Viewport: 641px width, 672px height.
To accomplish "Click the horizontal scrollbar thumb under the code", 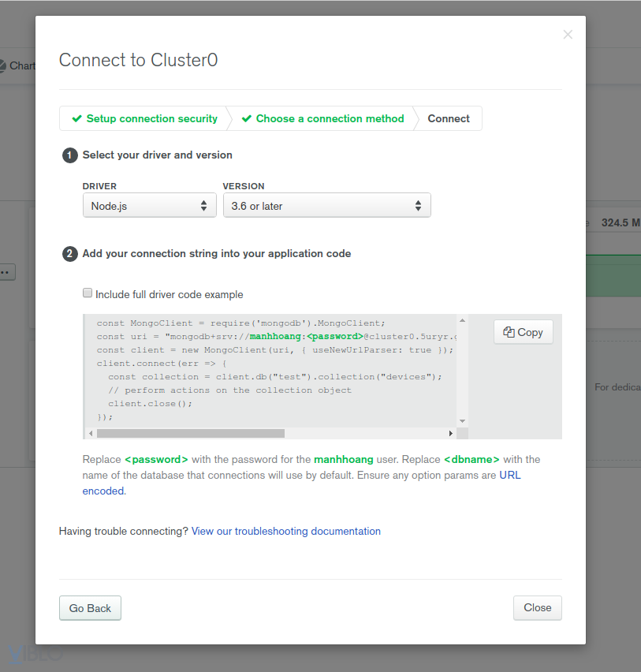I will pyautogui.click(x=190, y=433).
